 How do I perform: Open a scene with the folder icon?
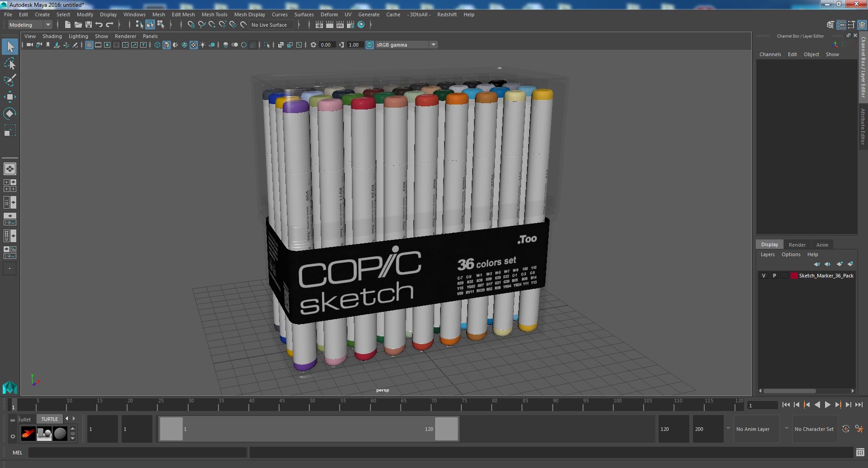(x=78, y=25)
